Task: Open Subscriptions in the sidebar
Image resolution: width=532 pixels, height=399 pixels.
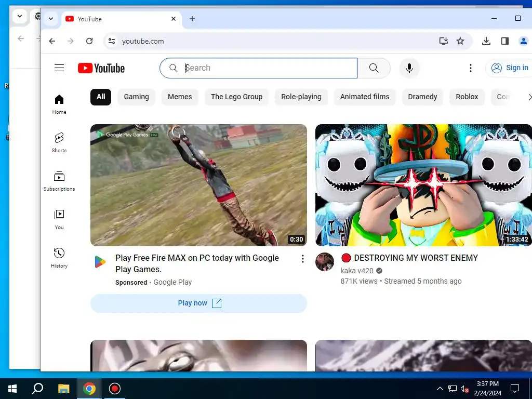Action: point(59,181)
